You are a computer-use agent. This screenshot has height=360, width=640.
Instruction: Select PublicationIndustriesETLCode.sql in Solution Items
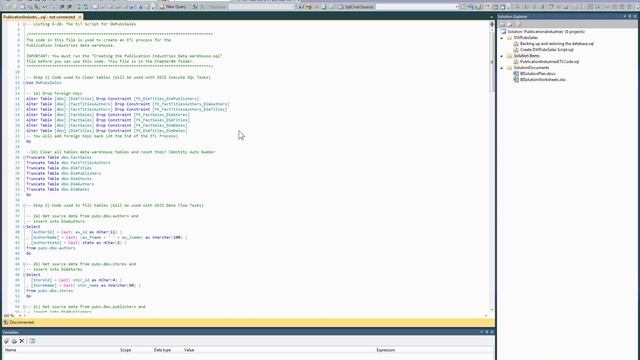[x=549, y=62]
